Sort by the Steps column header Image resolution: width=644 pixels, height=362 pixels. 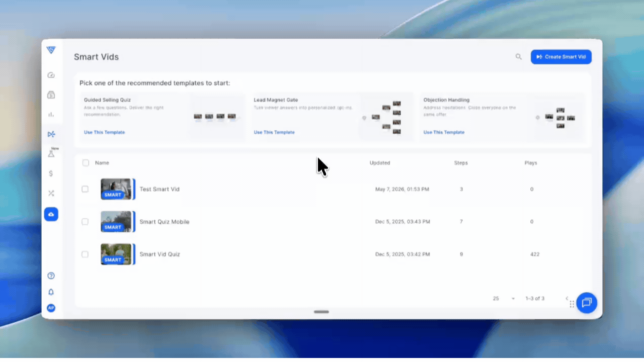click(461, 163)
